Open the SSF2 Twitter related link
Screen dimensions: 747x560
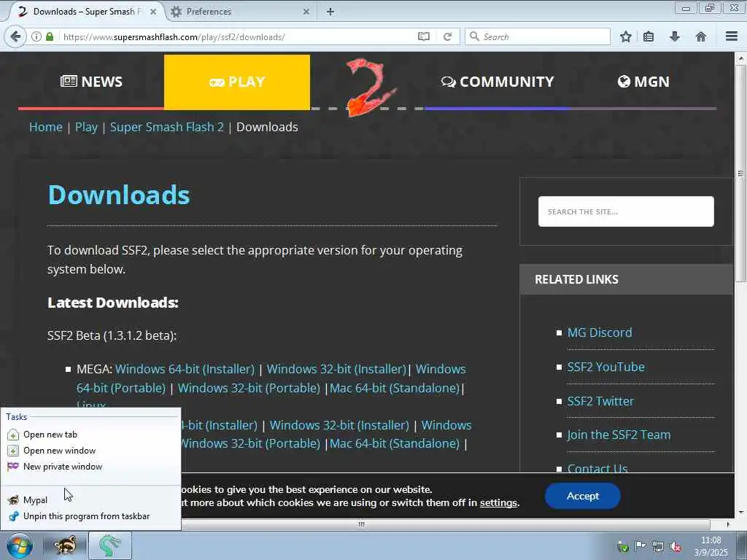click(600, 401)
